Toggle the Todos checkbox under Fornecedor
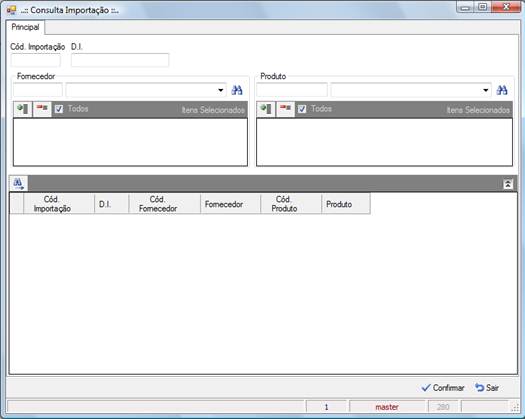The width and height of the screenshot is (525, 419). pyautogui.click(x=59, y=109)
